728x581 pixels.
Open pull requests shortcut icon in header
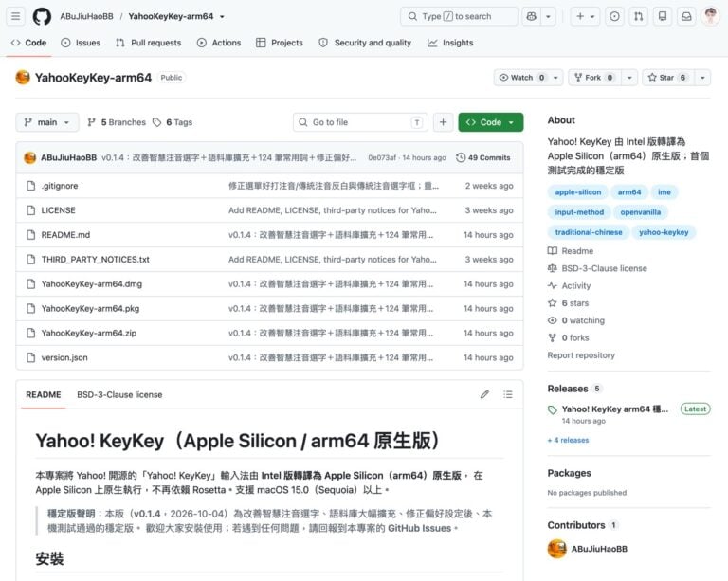pos(638,16)
